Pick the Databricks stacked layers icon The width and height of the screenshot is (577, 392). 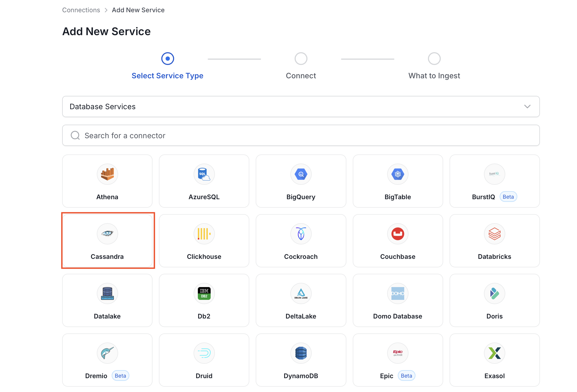495,234
